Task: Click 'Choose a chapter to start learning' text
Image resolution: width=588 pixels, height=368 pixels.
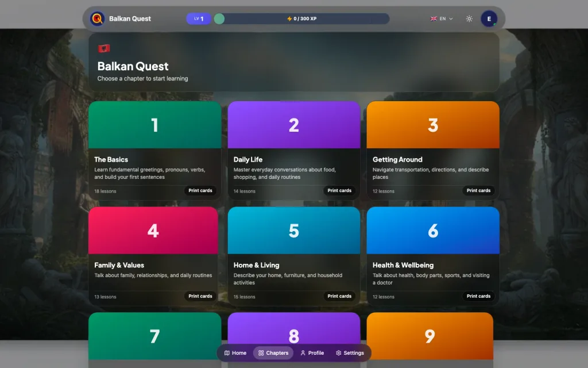Action: click(x=142, y=78)
